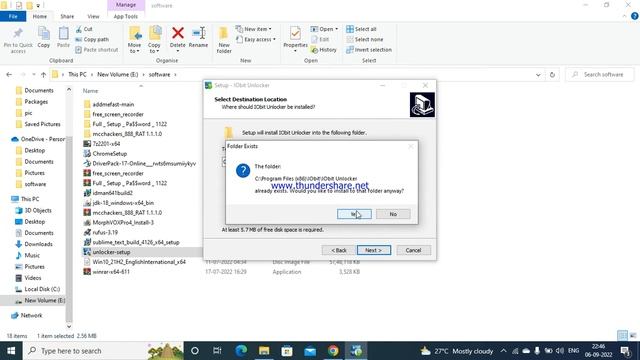Open Properties from the ribbon
Viewport: 640px width, 360px height.
point(295,39)
